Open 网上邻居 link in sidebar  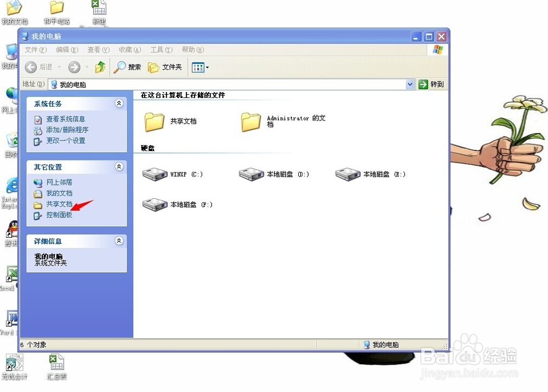pyautogui.click(x=59, y=182)
